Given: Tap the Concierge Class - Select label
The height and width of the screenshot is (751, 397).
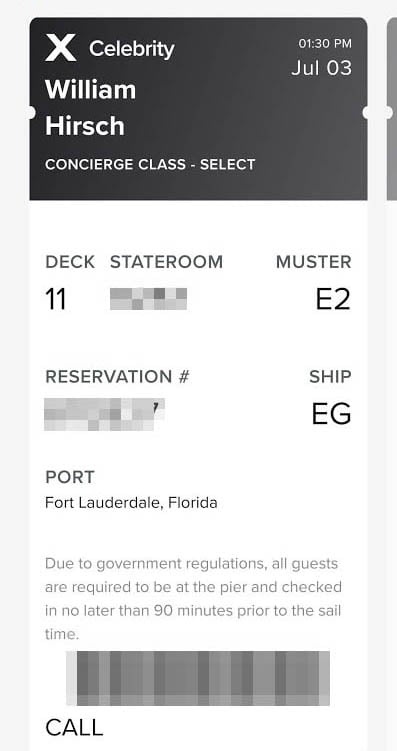Looking at the screenshot, I should pos(150,164).
